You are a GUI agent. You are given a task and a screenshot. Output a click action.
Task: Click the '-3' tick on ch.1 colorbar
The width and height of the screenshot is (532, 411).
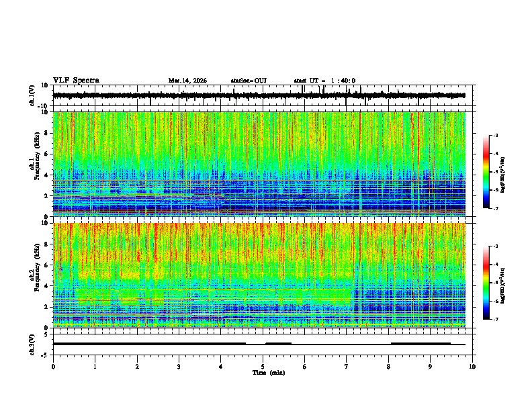(496, 136)
